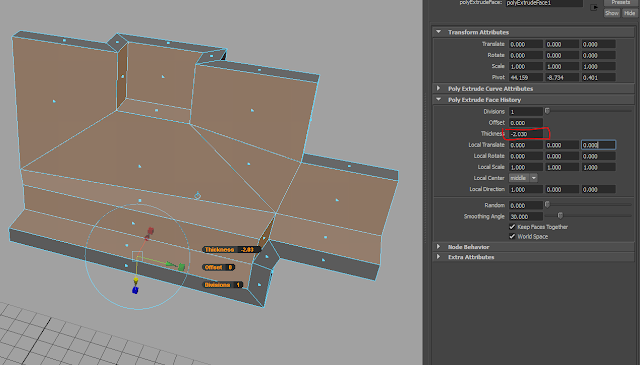Click the Pivot Z field showing 0.401
This screenshot has width=640, height=365.
[598, 78]
